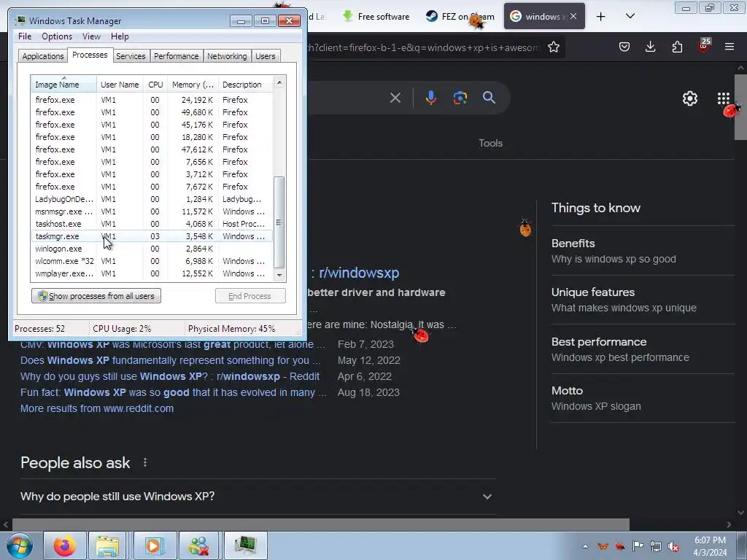Click process list scroll up arrow

[279, 82]
